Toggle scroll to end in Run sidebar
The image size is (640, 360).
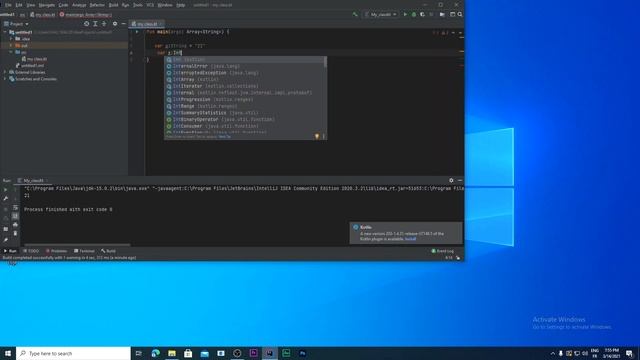(15, 216)
